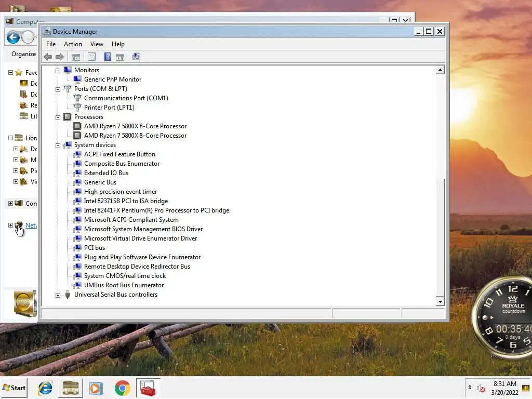Click the scroll down arrow in device list

coord(440,301)
